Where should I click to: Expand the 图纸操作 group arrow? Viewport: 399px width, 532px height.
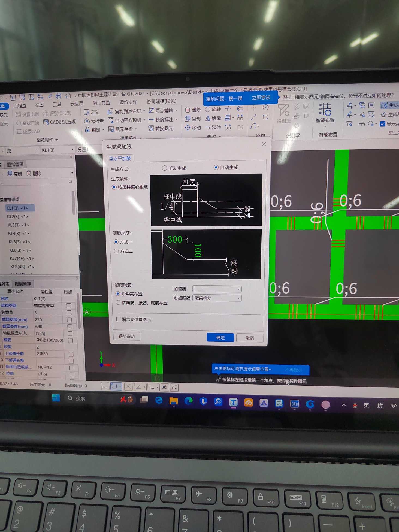tap(57, 140)
